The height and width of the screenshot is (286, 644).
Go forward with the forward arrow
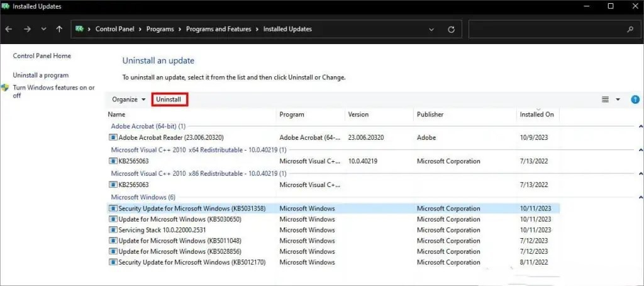coord(27,29)
